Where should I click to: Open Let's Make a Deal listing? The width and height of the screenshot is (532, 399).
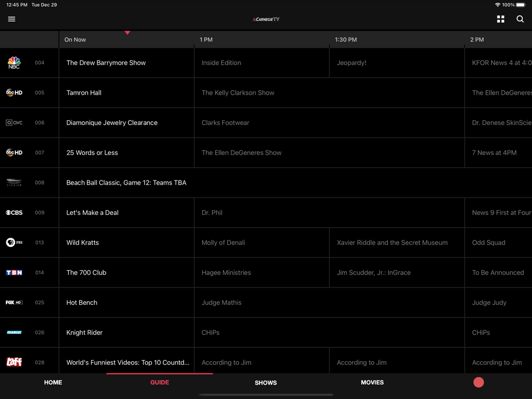[x=127, y=212]
